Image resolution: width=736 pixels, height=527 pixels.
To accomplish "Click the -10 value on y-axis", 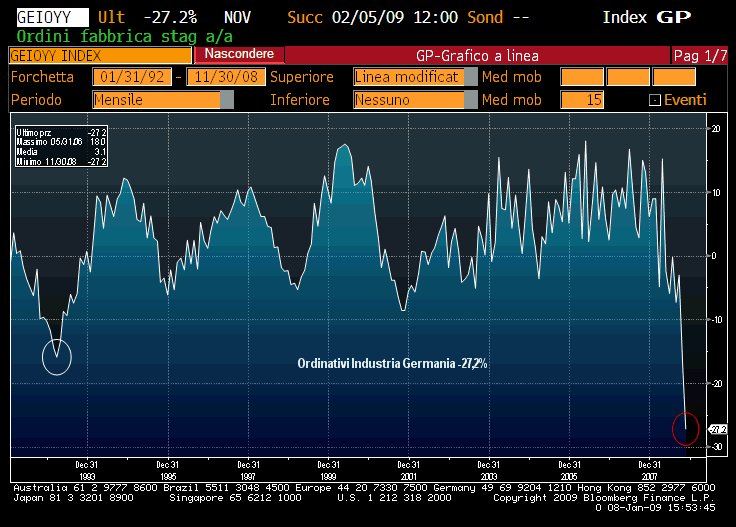I will click(x=716, y=320).
